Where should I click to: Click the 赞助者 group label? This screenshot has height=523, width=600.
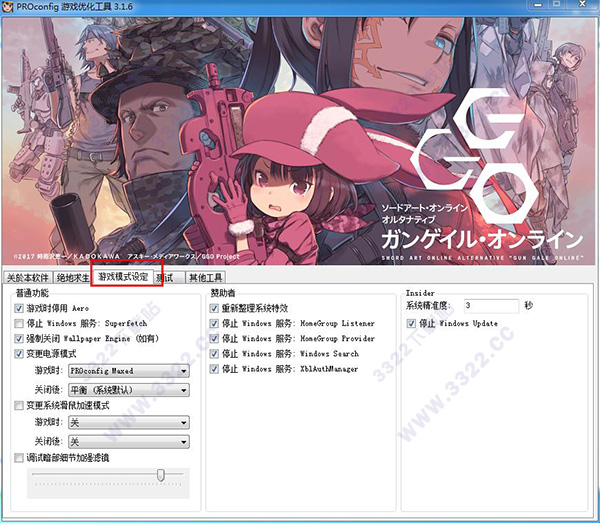click(223, 293)
